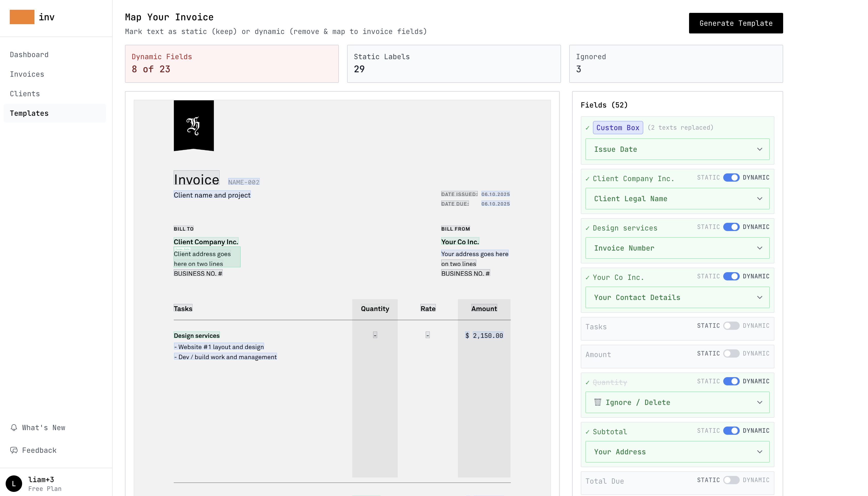Click the trash icon in Ignore / Delete
This screenshot has width=868, height=496.
click(x=597, y=402)
